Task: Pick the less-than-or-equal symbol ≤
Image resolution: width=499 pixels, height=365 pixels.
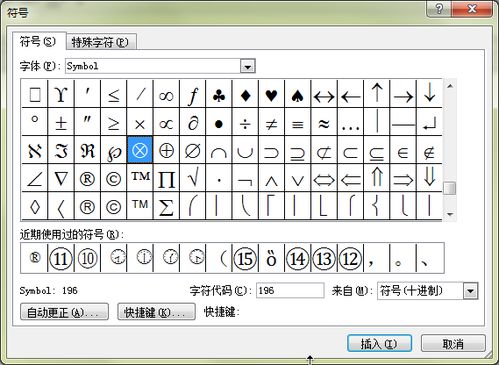Action: point(114,94)
